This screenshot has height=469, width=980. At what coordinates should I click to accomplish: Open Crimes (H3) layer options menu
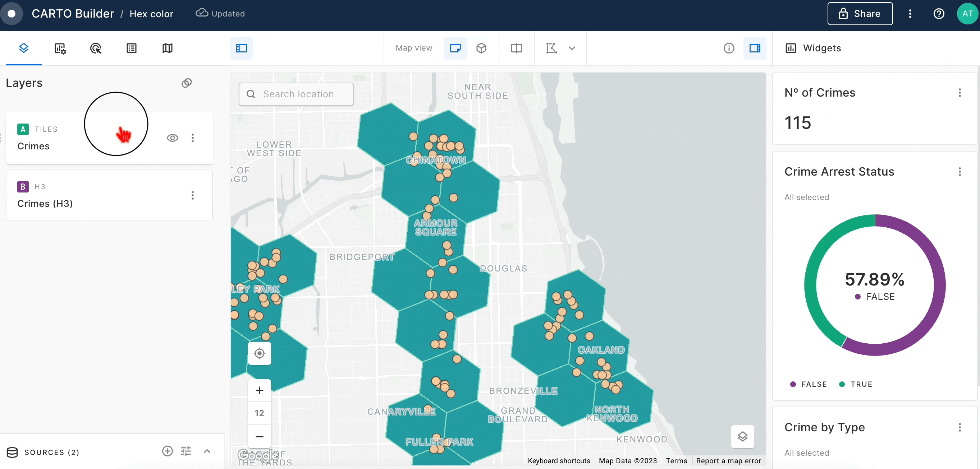click(x=192, y=195)
